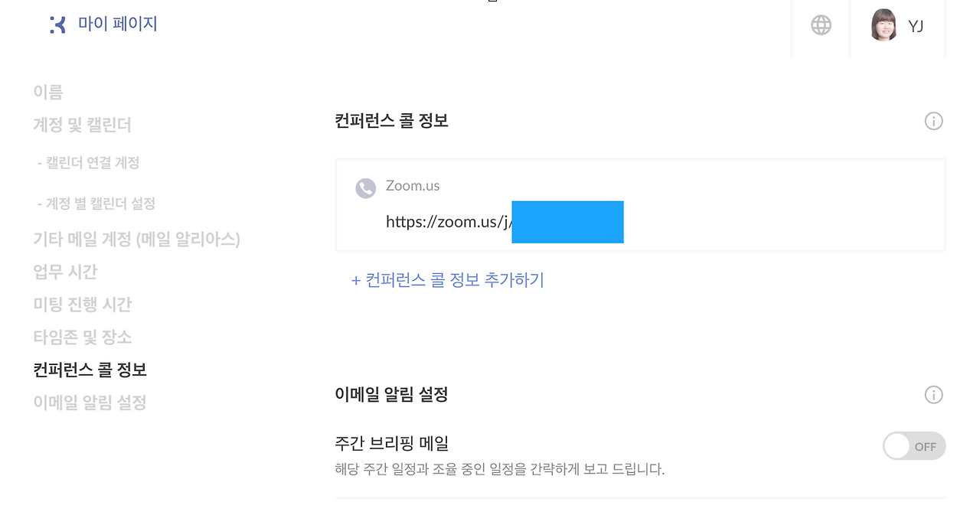
Task: Toggle the 주간 브리핑 메일 switch on
Action: coord(914,446)
